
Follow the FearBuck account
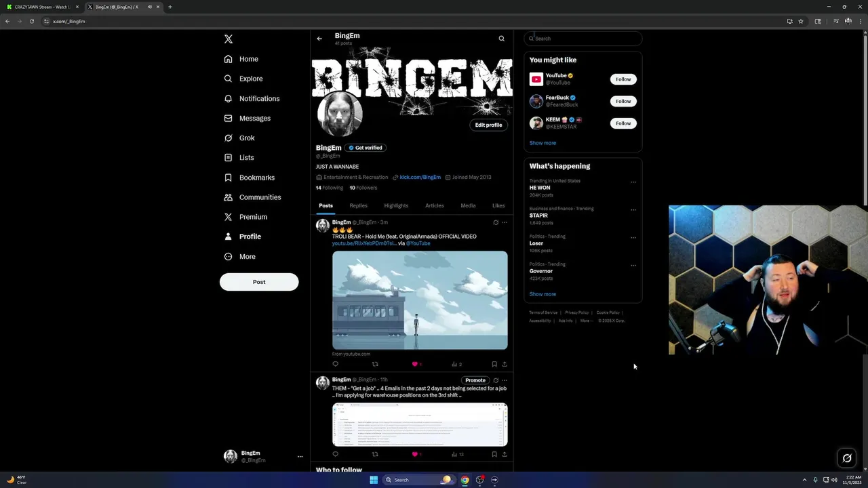pyautogui.click(x=623, y=101)
